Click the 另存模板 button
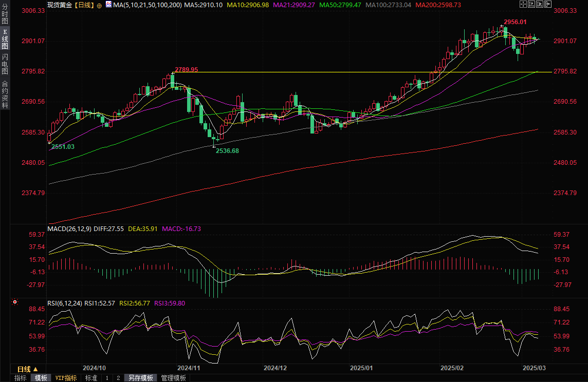 click(x=141, y=378)
